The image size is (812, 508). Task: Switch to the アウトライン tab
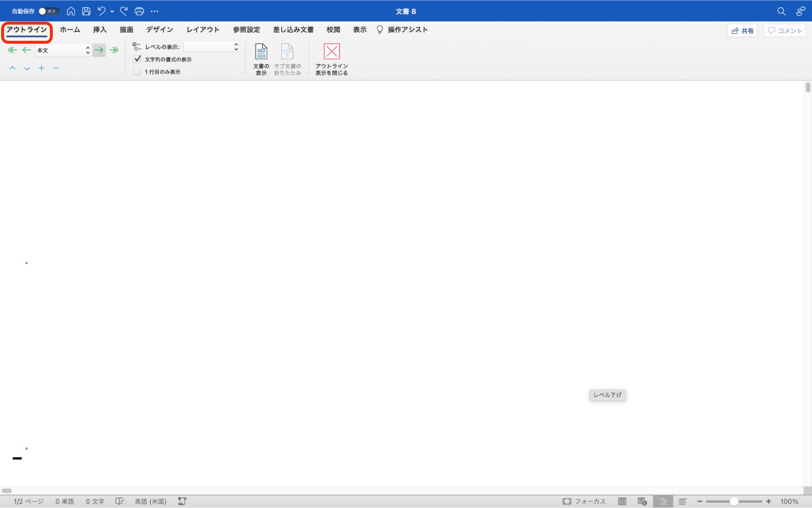pos(27,30)
